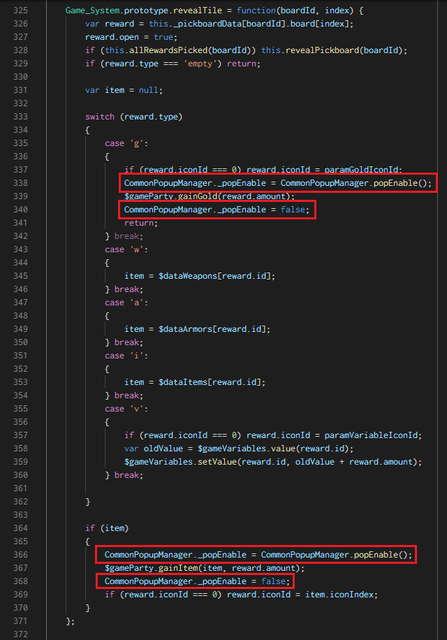Click paramVariableIconId on line 357

pyautogui.click(x=372, y=435)
